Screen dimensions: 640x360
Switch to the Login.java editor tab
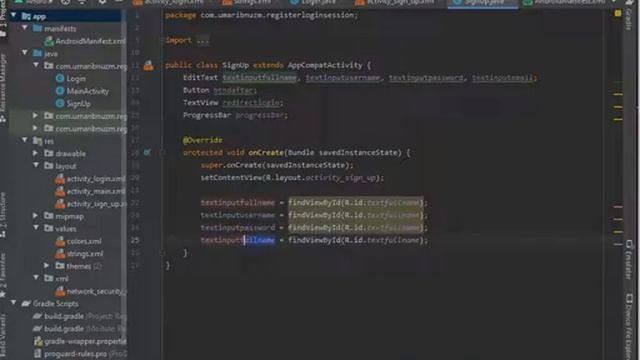pyautogui.click(x=313, y=2)
